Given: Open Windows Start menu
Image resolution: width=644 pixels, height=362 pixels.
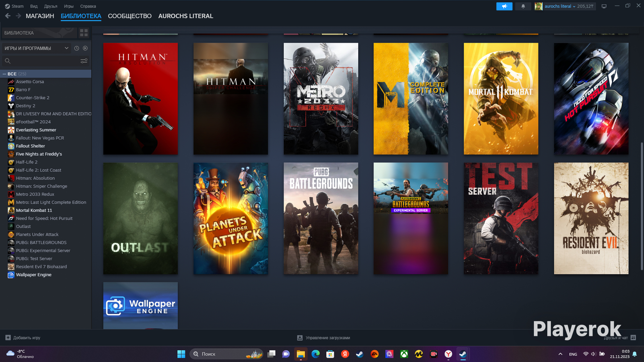Looking at the screenshot, I should tap(181, 354).
